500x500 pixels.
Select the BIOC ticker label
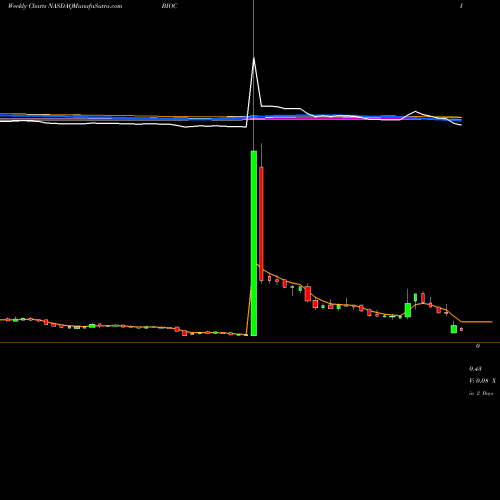pyautogui.click(x=169, y=6)
